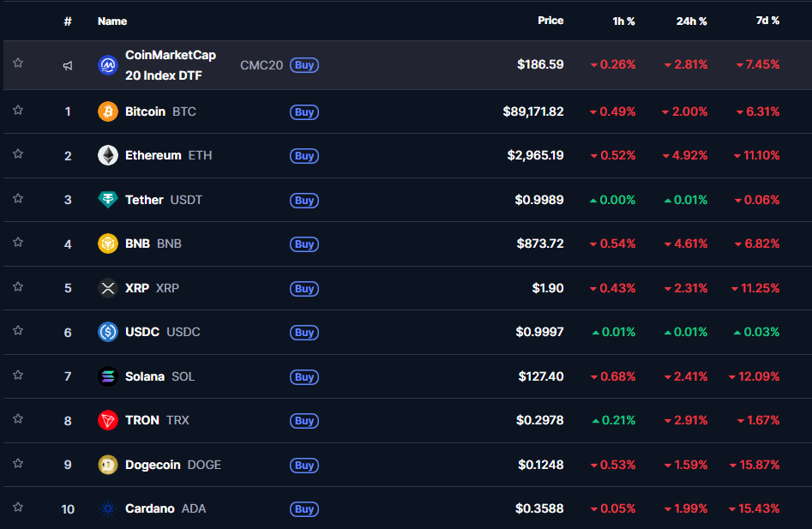
Task: Click the Cardano price $0.3588
Action: 539,508
